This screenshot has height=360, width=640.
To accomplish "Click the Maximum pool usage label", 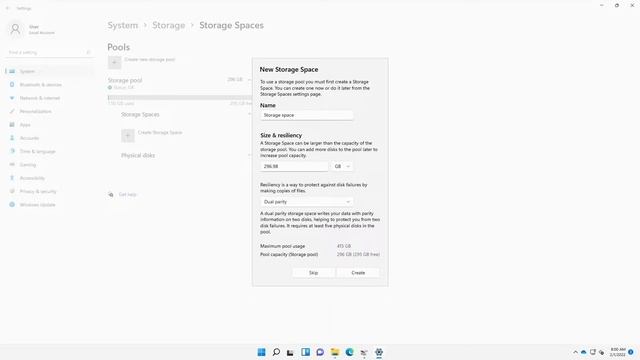I will point(282,246).
